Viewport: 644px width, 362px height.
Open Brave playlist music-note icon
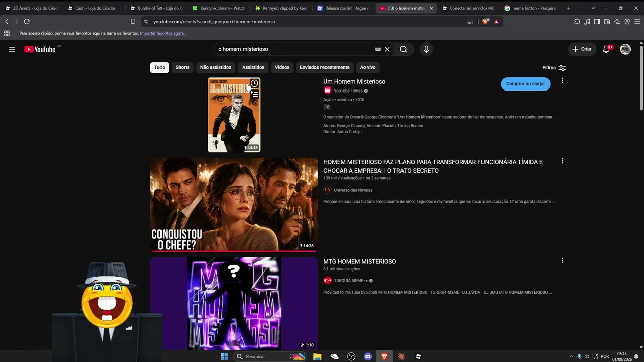[x=587, y=22]
